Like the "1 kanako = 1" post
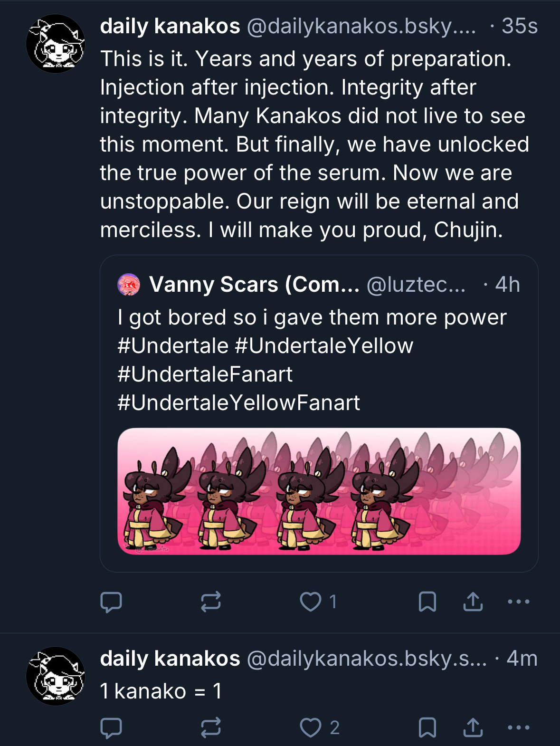 pyautogui.click(x=311, y=727)
